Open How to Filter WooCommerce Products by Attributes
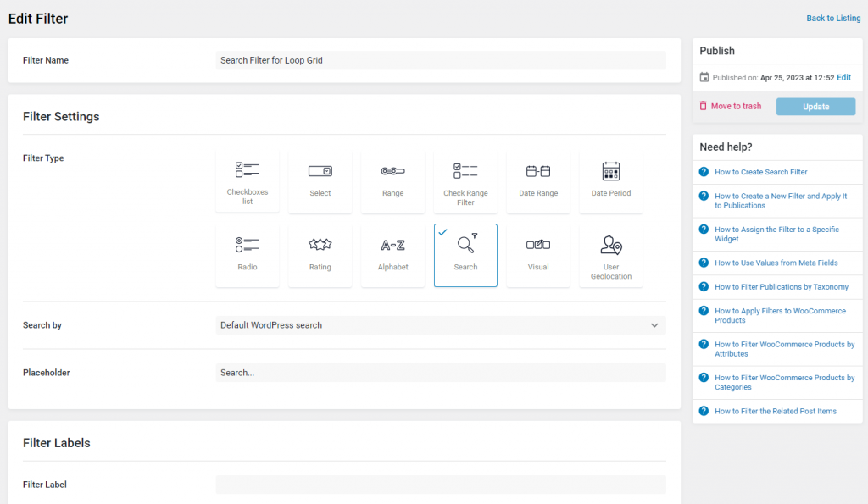The height and width of the screenshot is (504, 868). pos(784,349)
